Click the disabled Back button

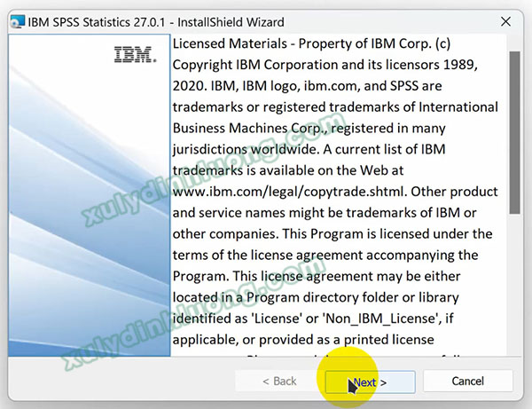click(279, 381)
